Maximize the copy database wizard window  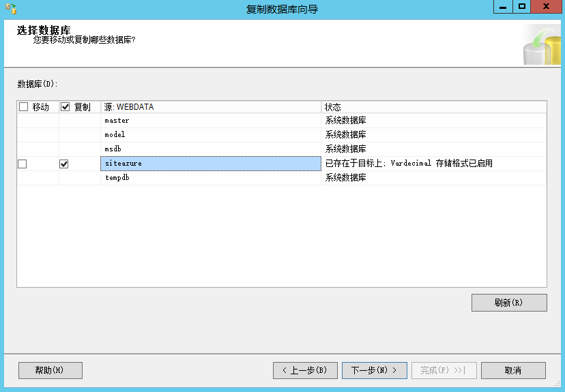(x=522, y=7)
